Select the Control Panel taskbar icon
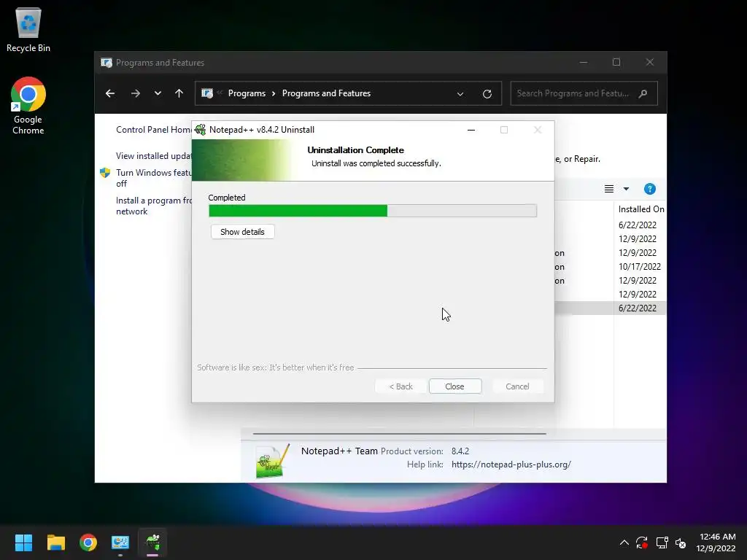This screenshot has height=560, width=747. (120, 542)
